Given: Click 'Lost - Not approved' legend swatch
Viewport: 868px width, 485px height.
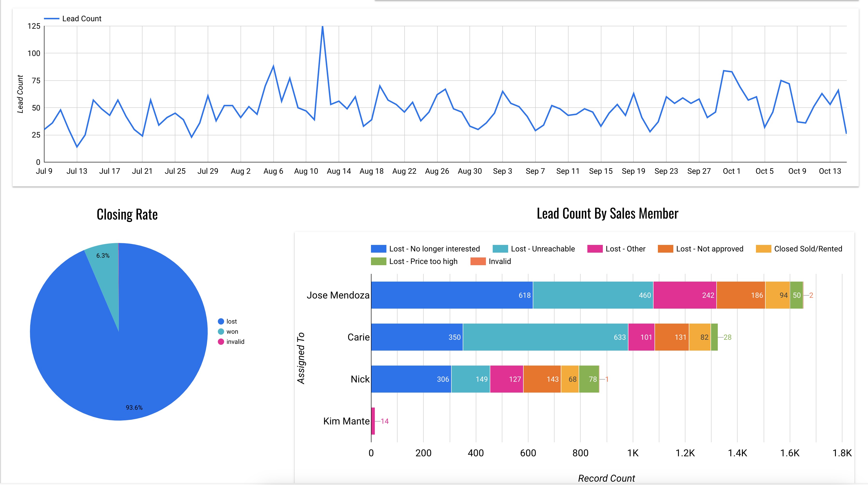Looking at the screenshot, I should pyautogui.click(x=665, y=249).
